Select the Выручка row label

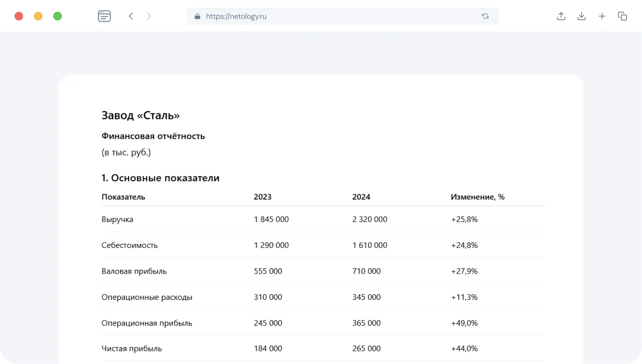pos(117,219)
